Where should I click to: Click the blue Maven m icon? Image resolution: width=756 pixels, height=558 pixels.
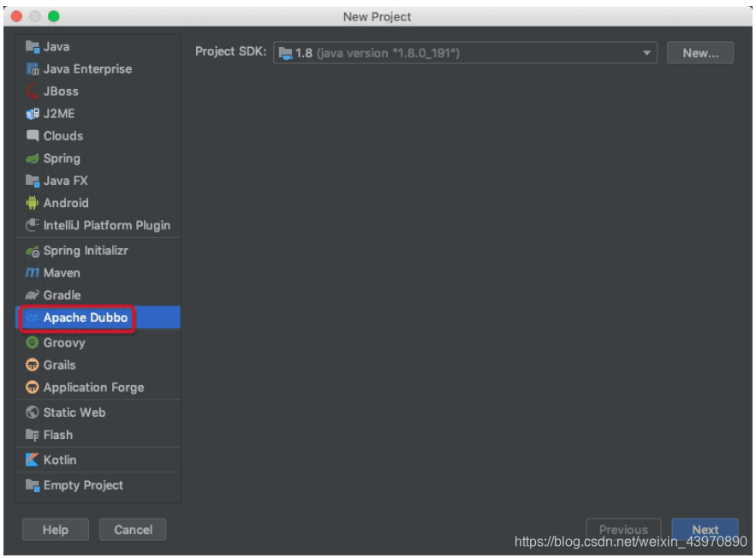tap(33, 273)
